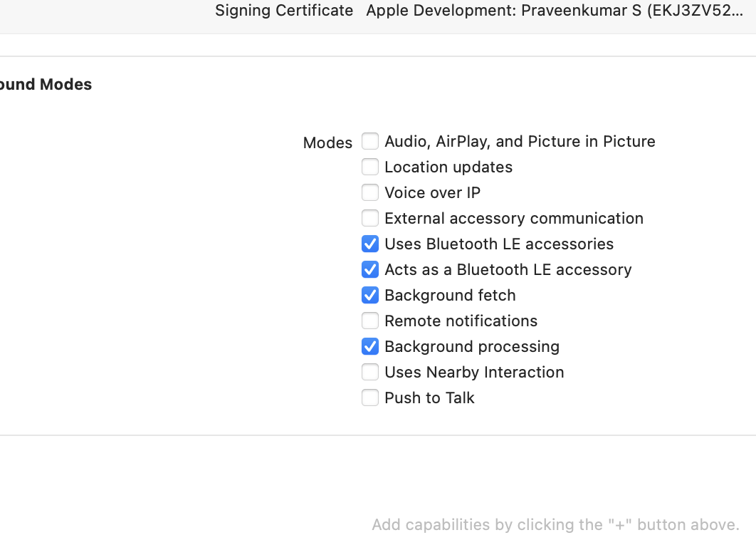
Task: Click the Background Modes section header
Action: point(46,84)
